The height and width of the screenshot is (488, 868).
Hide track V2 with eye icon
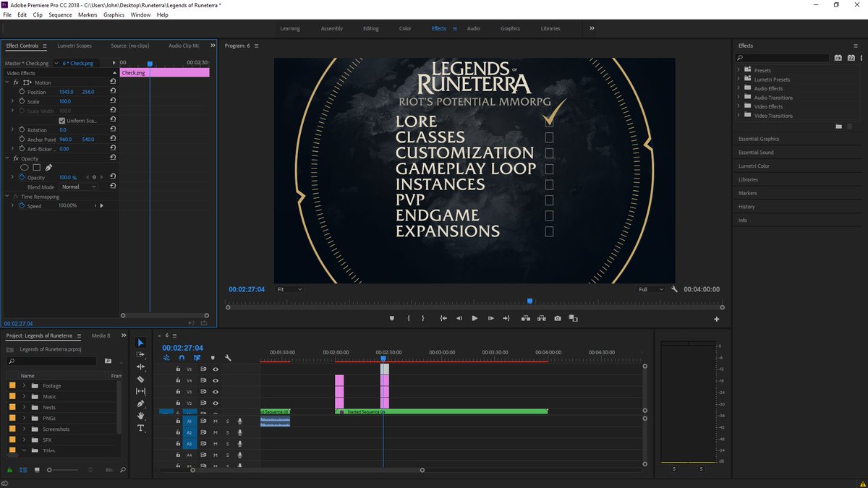216,403
